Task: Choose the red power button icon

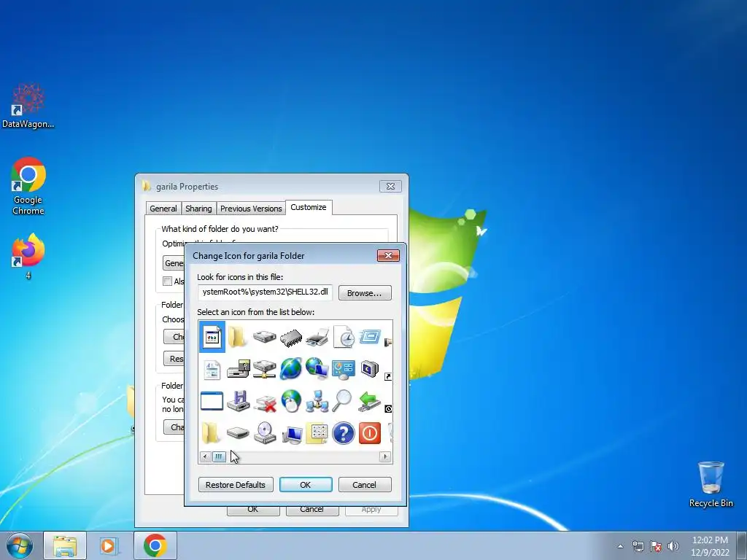Action: pos(370,433)
